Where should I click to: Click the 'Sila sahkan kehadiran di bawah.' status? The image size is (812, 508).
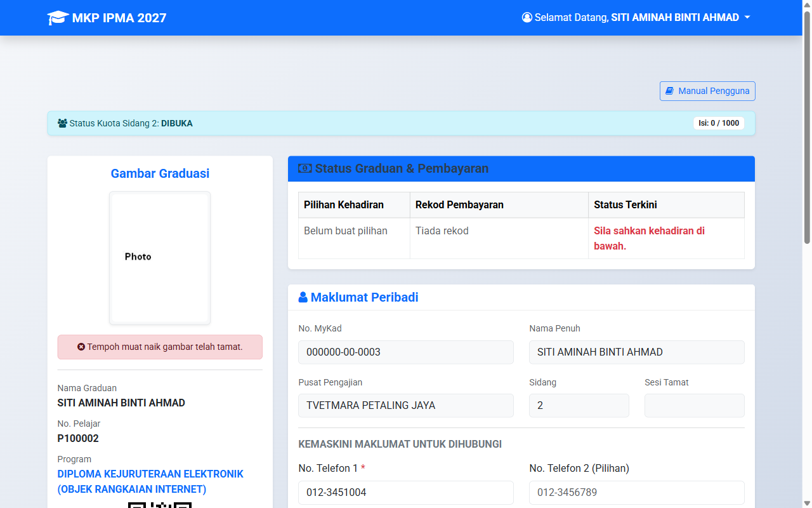click(x=649, y=238)
